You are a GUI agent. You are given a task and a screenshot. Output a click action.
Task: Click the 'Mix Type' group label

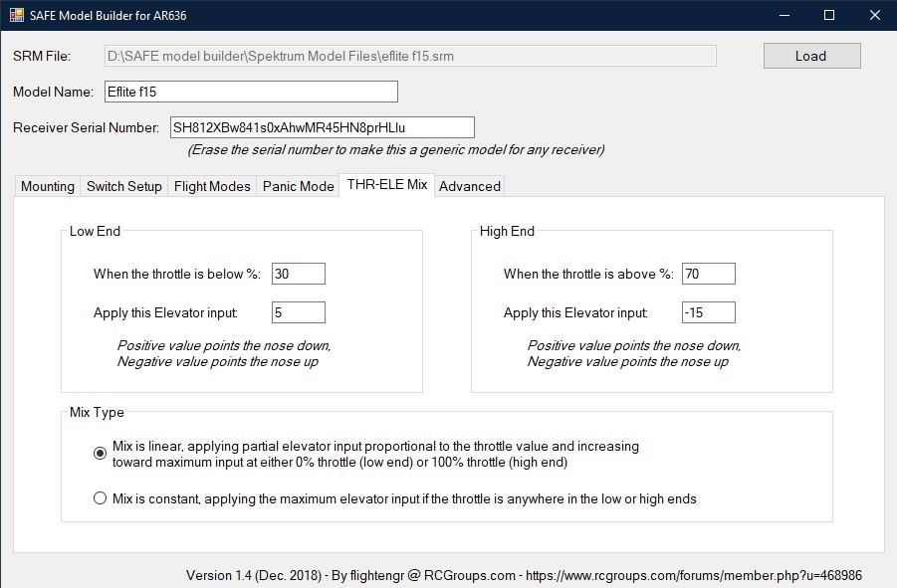97,412
